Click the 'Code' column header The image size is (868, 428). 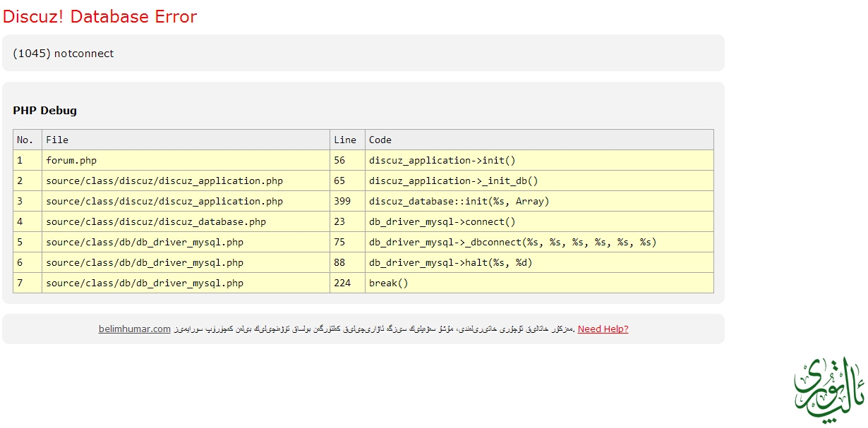[539, 140]
